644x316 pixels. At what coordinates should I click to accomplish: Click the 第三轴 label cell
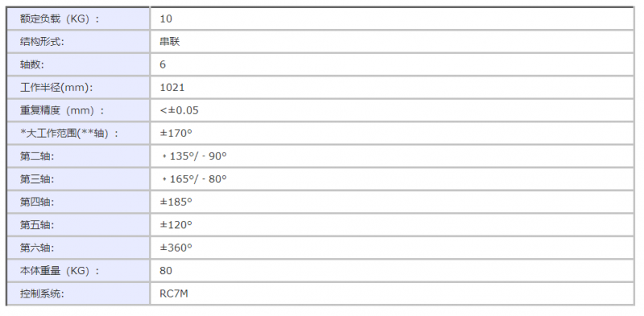pyautogui.click(x=78, y=180)
